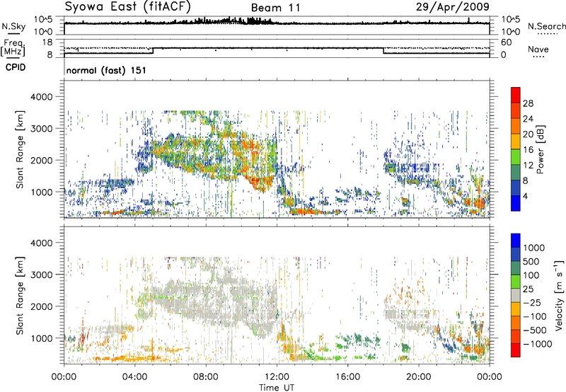Select the bright blue top velocity swatch

click(516, 241)
